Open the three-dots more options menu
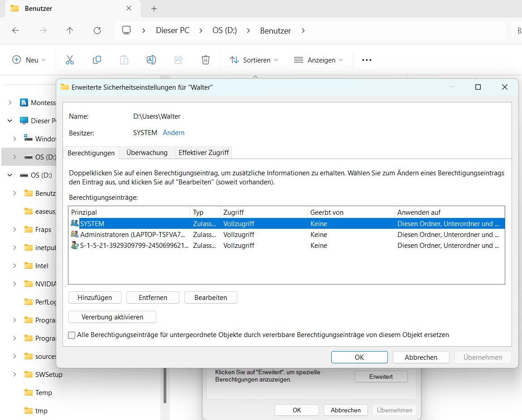This screenshot has width=522, height=420. (367, 60)
